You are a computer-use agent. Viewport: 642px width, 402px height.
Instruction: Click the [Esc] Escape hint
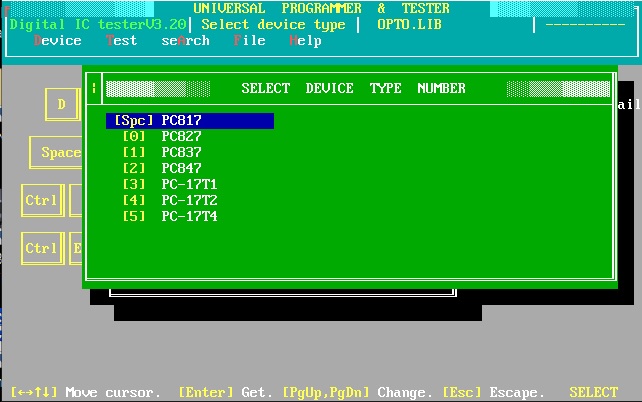[x=493, y=393]
